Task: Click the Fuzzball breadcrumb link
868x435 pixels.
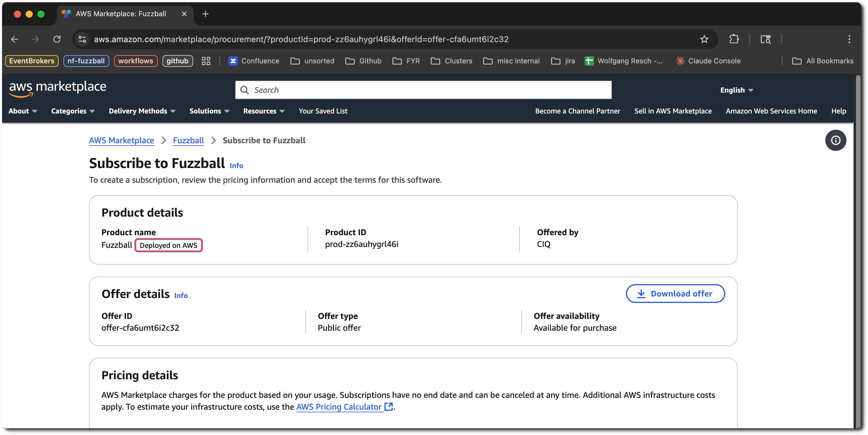Action: [188, 140]
